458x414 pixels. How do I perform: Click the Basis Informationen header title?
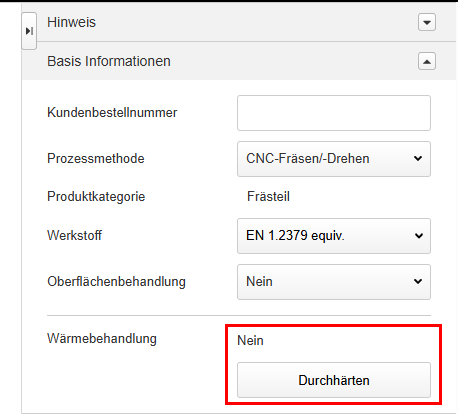(109, 61)
